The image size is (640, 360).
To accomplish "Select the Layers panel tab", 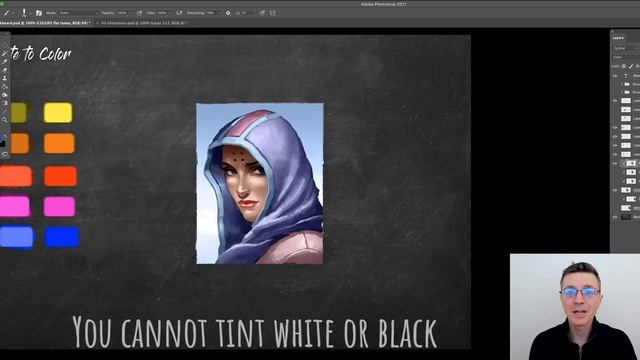I will [x=618, y=38].
